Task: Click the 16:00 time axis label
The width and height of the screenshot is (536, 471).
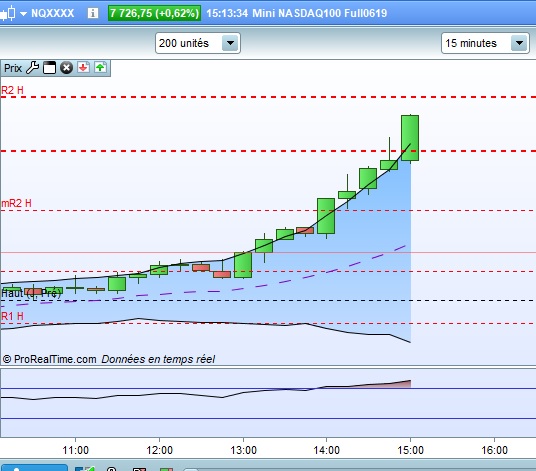Action: pos(494,450)
